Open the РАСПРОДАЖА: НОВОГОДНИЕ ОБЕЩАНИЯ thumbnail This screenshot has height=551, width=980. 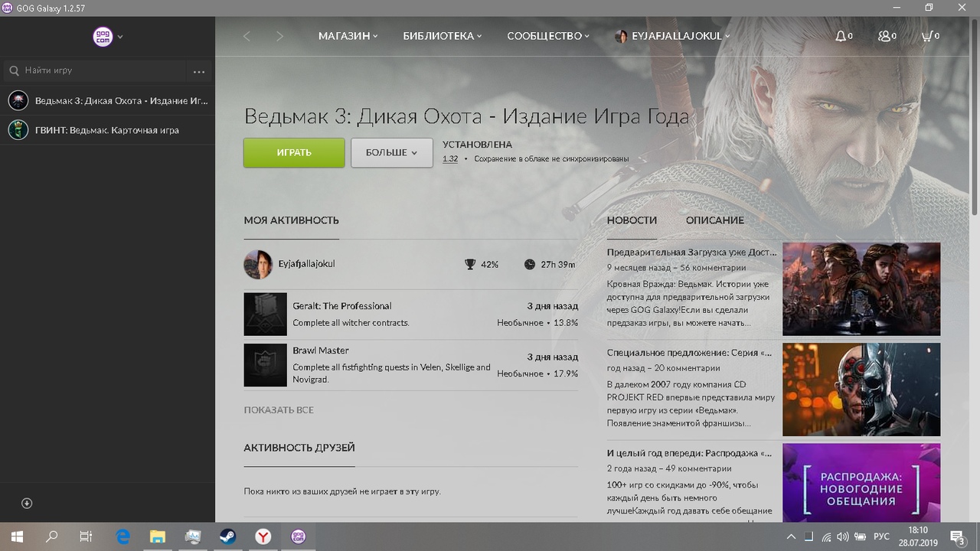861,483
